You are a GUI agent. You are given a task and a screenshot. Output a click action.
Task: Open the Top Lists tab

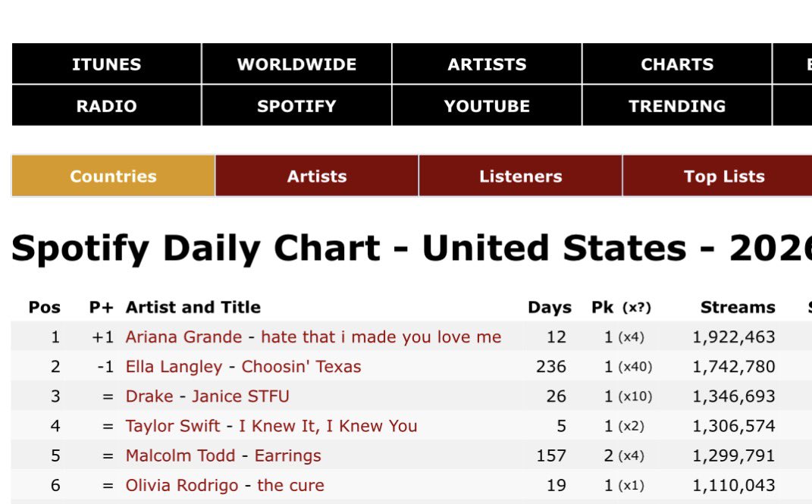click(724, 176)
